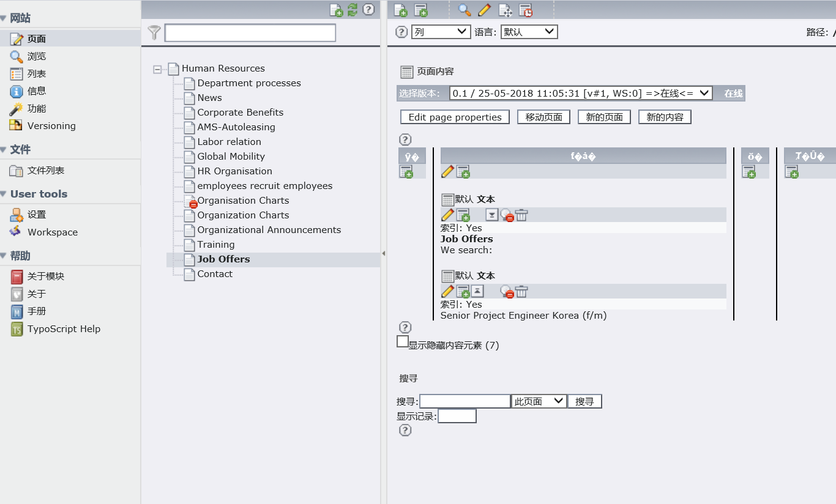836x504 pixels.
Task: Open the Versioning module in sidebar
Action: tap(51, 126)
